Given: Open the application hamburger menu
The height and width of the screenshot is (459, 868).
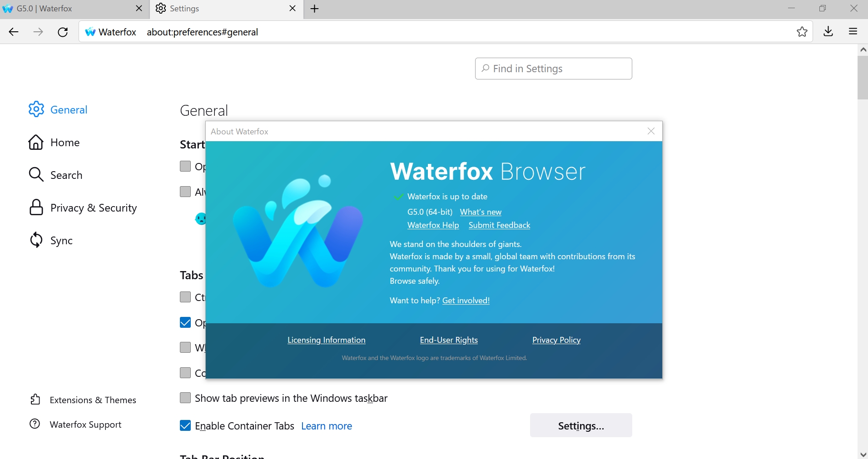Looking at the screenshot, I should point(853,31).
